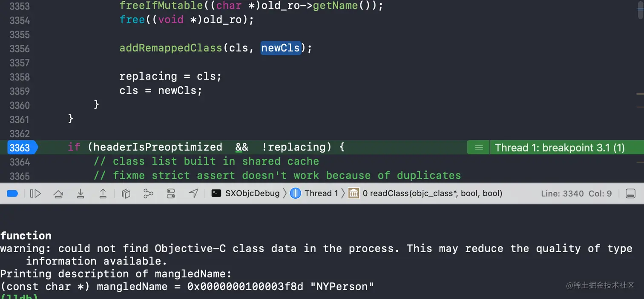This screenshot has height=299, width=644.
Task: Open the Debug Memory Graph tool
Action: pyautogui.click(x=148, y=194)
